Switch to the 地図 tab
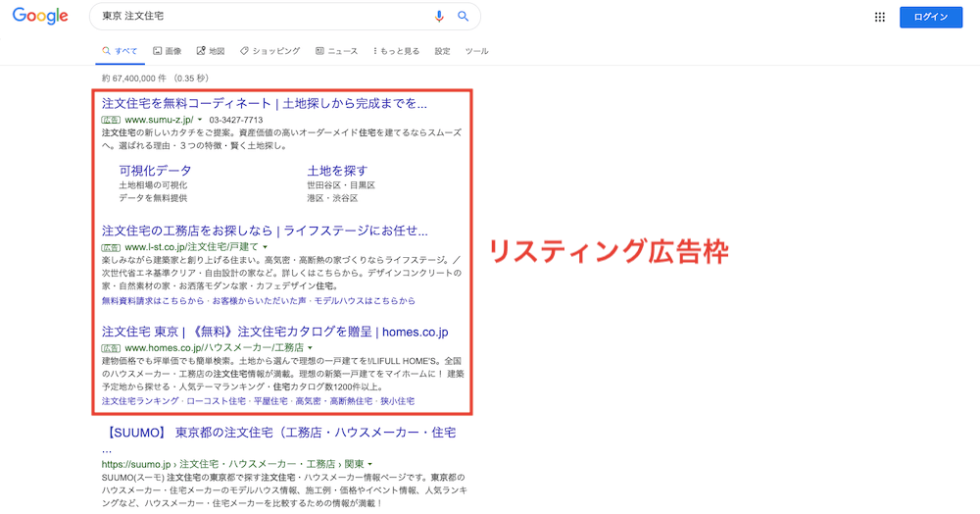 (211, 51)
